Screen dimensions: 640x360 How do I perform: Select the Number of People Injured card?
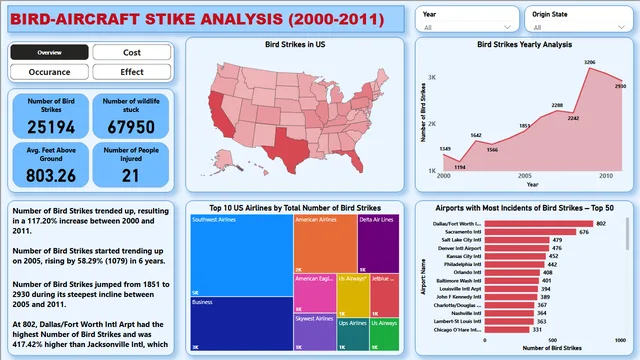click(x=131, y=165)
